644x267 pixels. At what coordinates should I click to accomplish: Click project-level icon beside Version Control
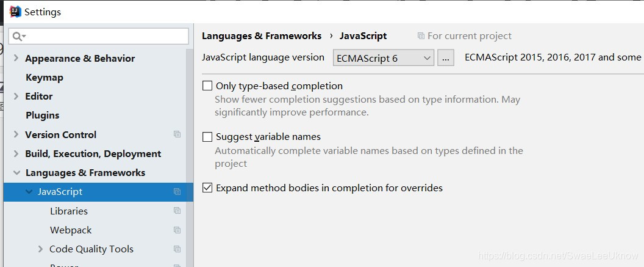[177, 134]
